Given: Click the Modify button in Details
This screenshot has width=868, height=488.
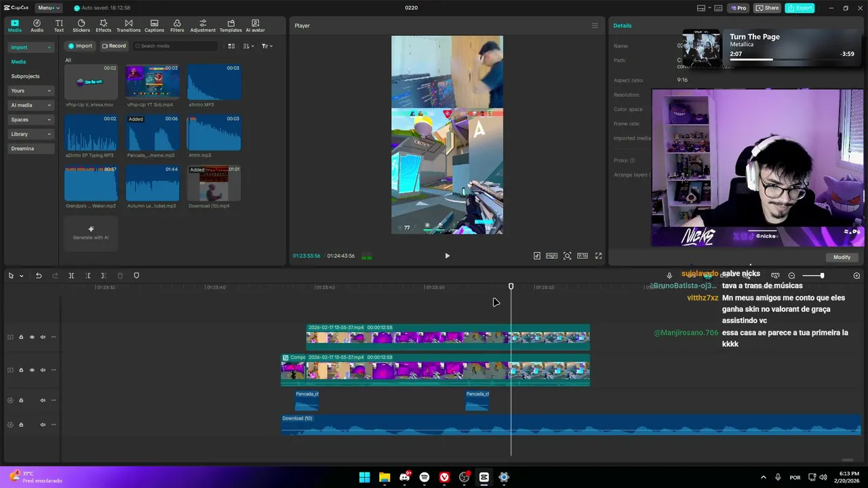Looking at the screenshot, I should coord(842,257).
